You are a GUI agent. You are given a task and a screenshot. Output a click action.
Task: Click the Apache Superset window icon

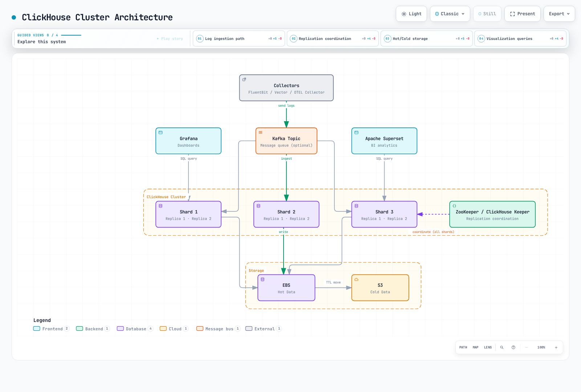356,132
